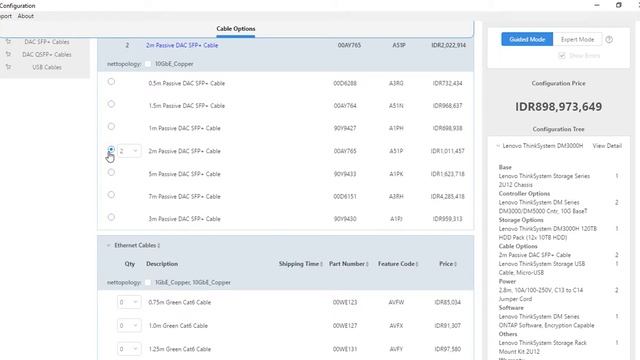Screen dimensions: 640x360
Task: Click the selected 2m Passive DAC SFP+ Cable link
Action: [x=182, y=45]
